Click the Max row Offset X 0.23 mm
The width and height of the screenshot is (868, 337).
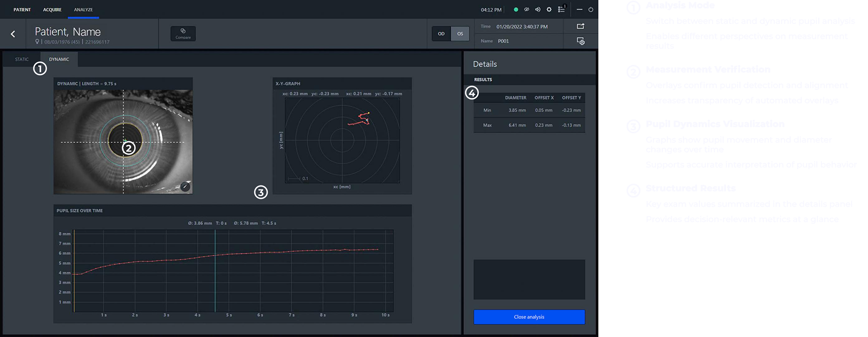click(544, 125)
